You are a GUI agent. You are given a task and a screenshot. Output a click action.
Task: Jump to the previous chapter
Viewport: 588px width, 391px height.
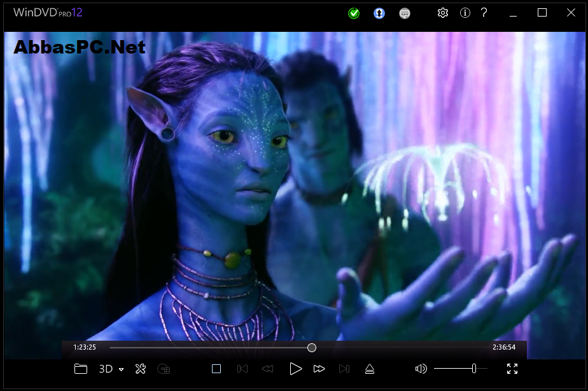click(242, 369)
